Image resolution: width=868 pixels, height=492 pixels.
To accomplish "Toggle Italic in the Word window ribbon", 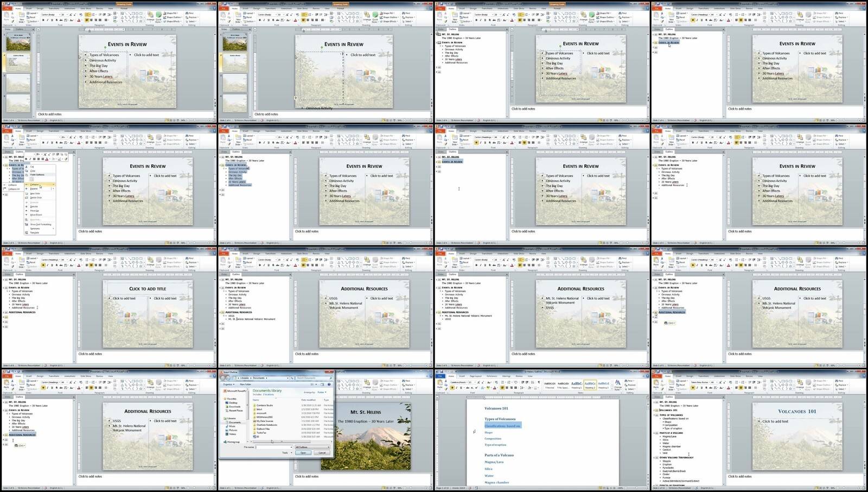I will pyautogui.click(x=456, y=388).
